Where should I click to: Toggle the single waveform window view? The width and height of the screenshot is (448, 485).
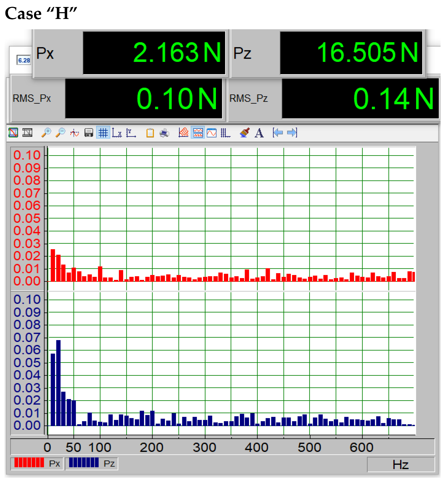pyautogui.click(x=212, y=133)
